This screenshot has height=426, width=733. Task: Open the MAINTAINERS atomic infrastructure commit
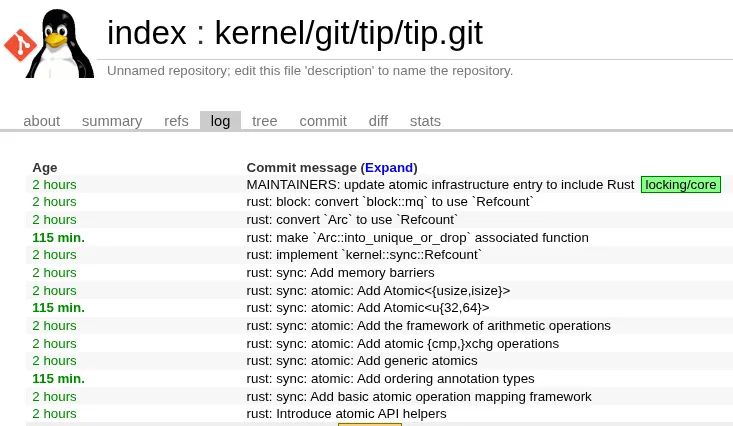click(x=440, y=185)
